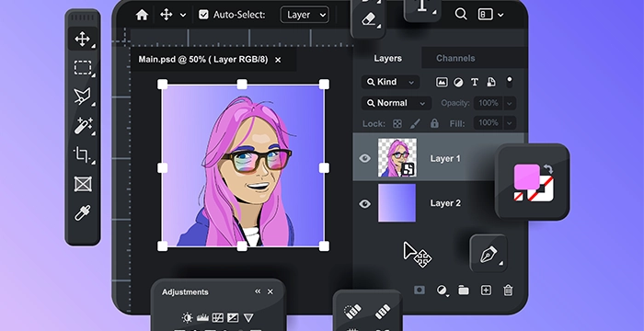Image resolution: width=644 pixels, height=331 pixels.
Task: Toggle lock all padlock
Action: [434, 123]
